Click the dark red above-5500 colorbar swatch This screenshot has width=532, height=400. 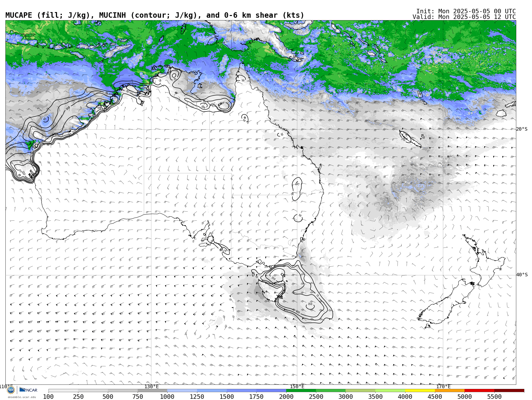point(509,391)
